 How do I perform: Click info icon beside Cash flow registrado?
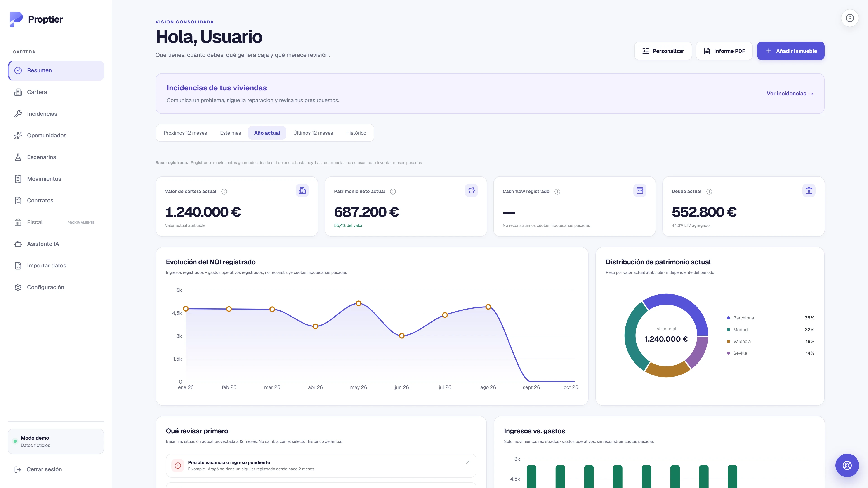pyautogui.click(x=557, y=191)
